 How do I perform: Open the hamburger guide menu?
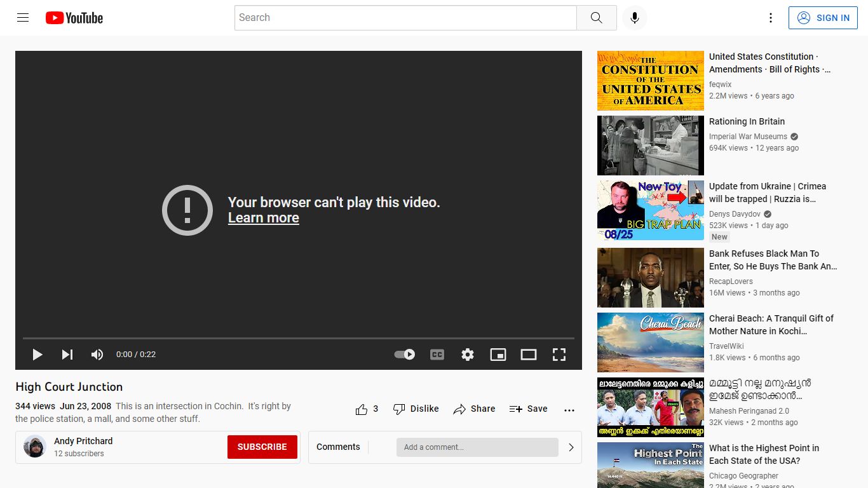23,18
